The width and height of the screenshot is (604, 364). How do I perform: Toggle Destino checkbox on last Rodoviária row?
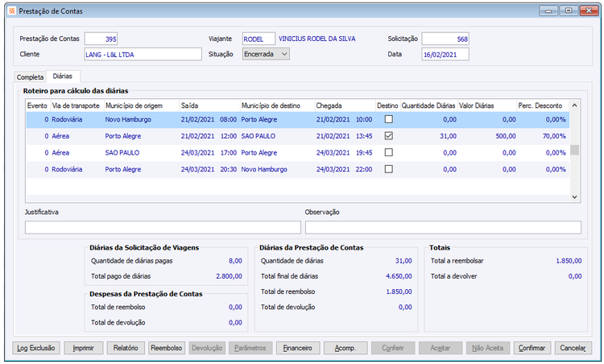[x=389, y=169]
